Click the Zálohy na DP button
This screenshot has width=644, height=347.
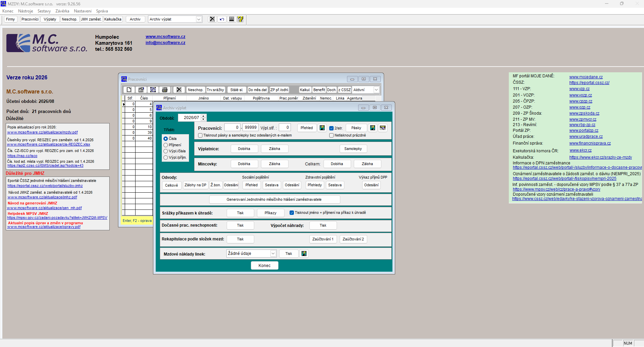195,185
